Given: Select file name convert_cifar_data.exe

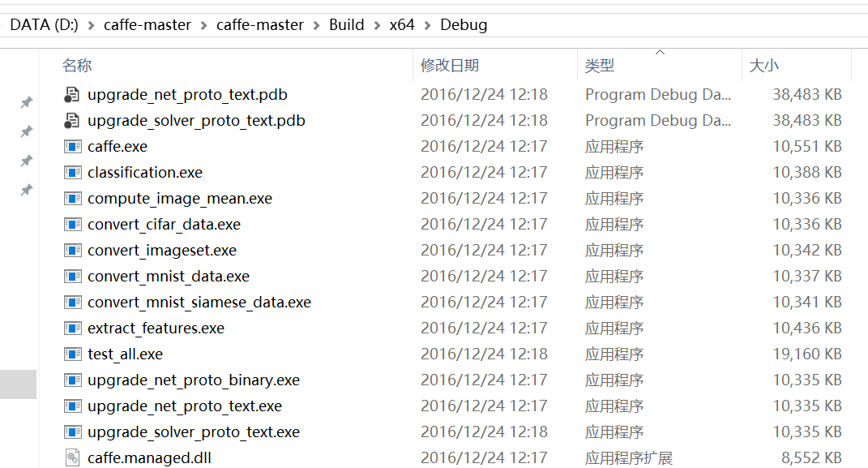Looking at the screenshot, I should [x=165, y=225].
